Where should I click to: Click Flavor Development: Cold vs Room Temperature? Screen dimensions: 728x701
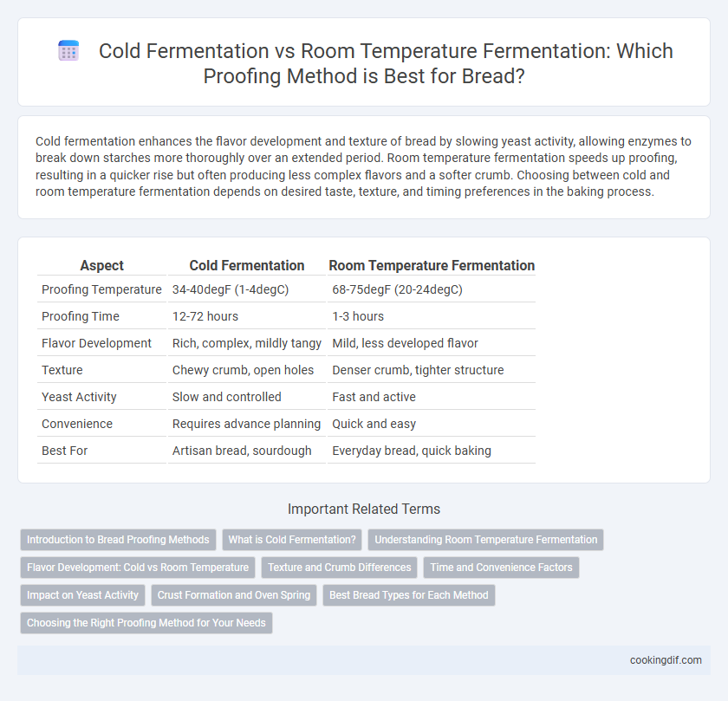138,568
